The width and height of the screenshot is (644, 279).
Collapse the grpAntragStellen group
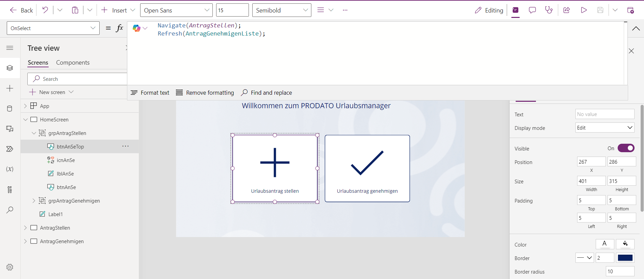tap(34, 133)
